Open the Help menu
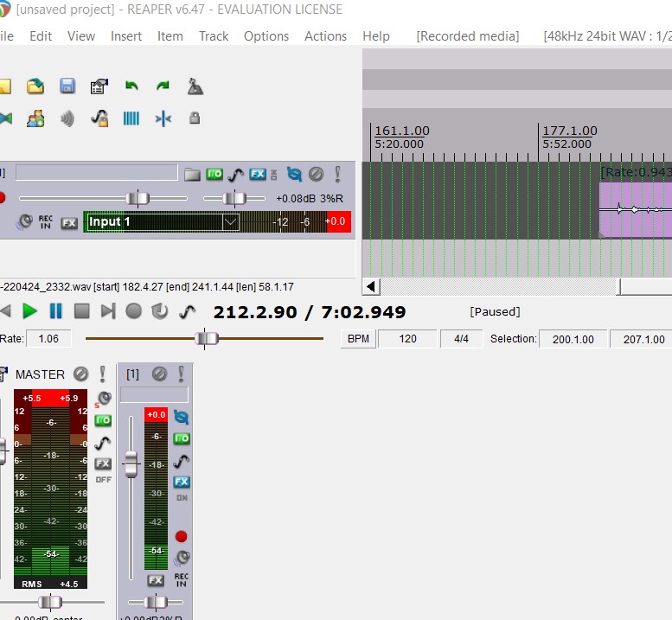 click(376, 36)
